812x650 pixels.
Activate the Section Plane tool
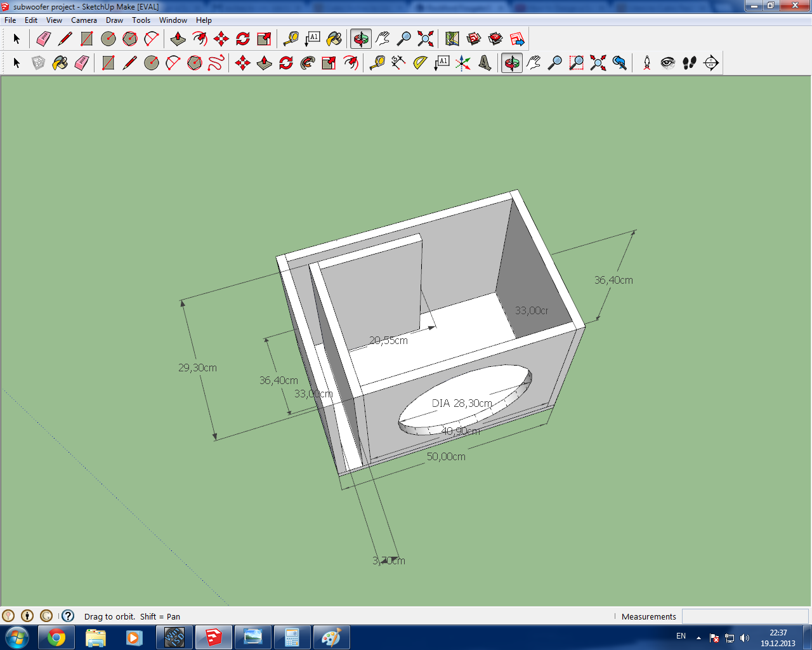pyautogui.click(x=711, y=63)
